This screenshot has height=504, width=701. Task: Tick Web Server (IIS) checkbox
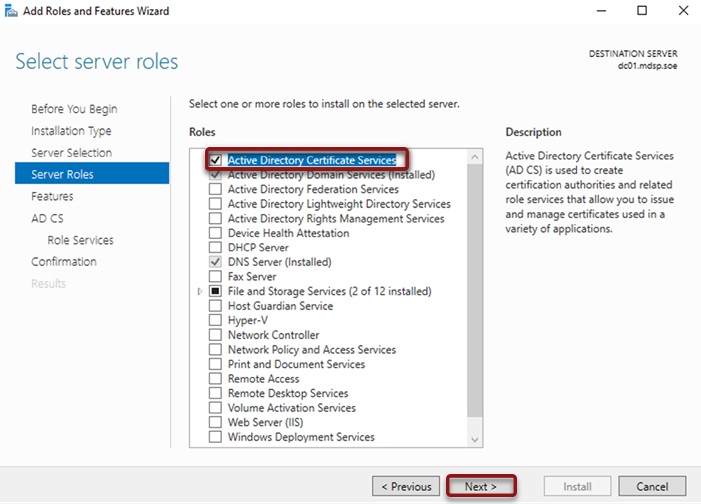coord(215,422)
